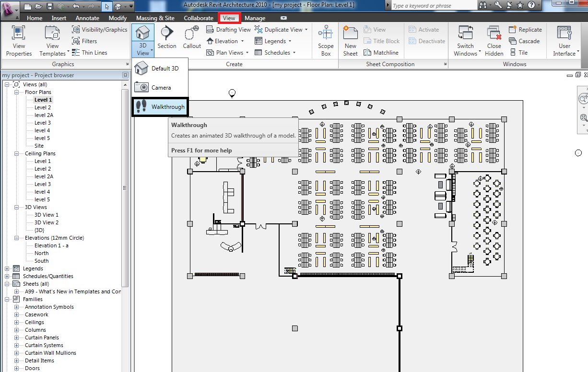Open the Filters tool
This screenshot has width=588, height=372.
click(84, 41)
